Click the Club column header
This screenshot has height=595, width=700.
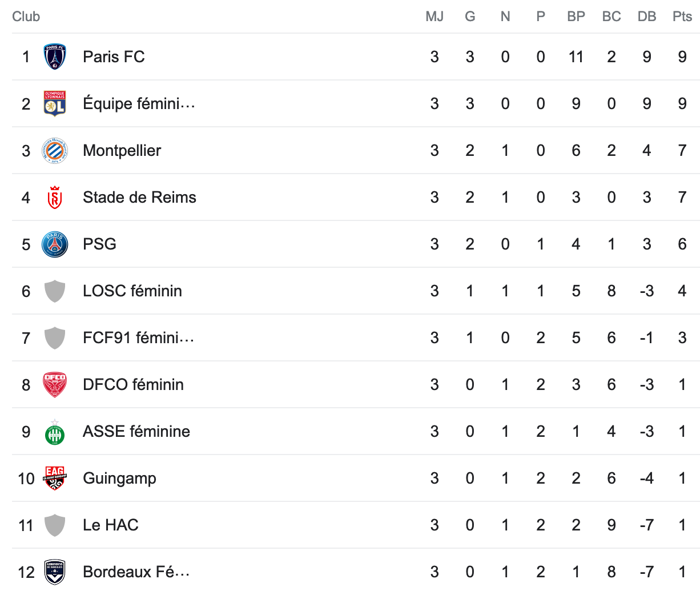pos(26,17)
